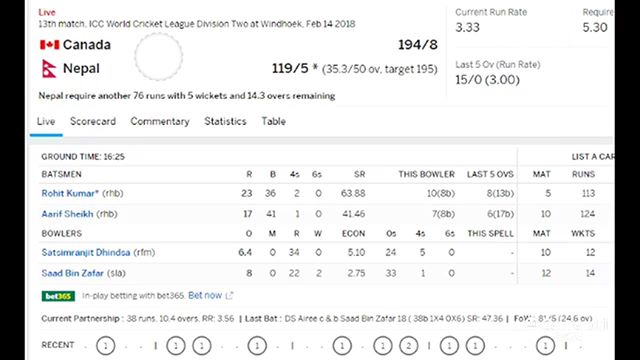This screenshot has width=640, height=360.
Task: Click the Nepal flag icon
Action: (x=49, y=69)
